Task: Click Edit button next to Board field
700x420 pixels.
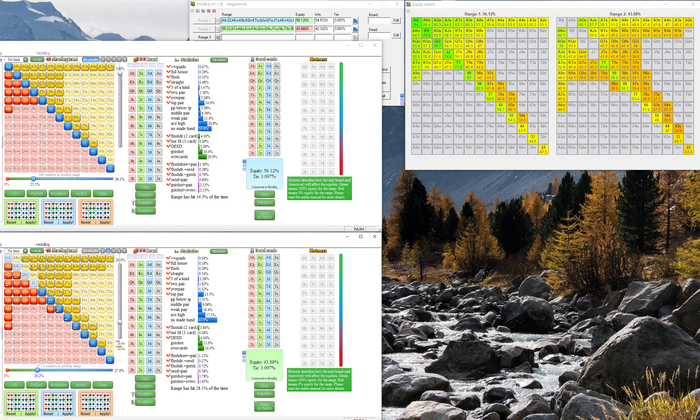Action: click(x=396, y=21)
